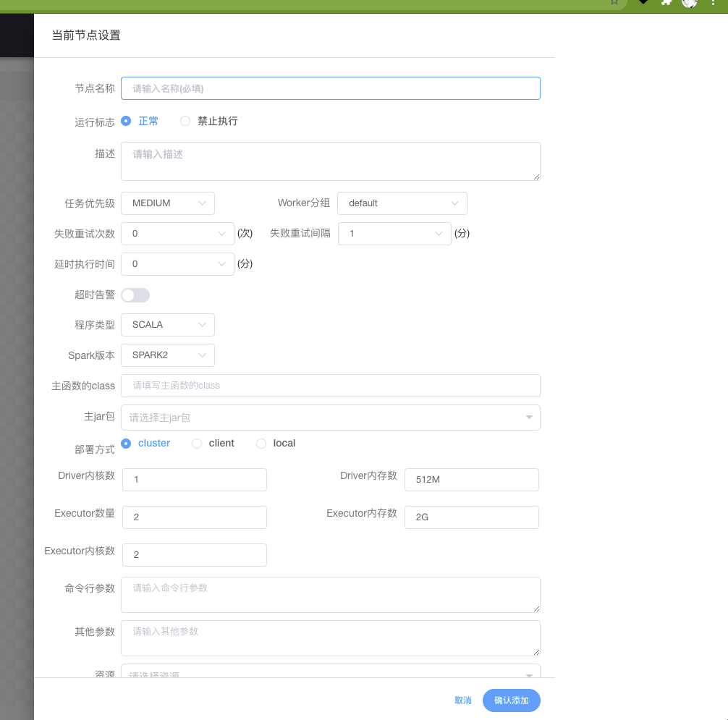Click the 命令行参数 textarea
728x720 pixels.
click(330, 595)
